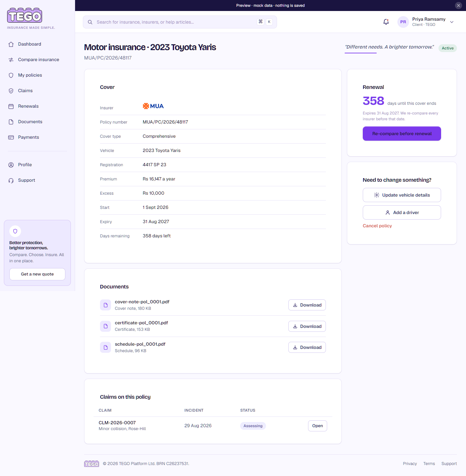Click the Assessing status pill
The image size is (466, 476).
tap(253, 426)
